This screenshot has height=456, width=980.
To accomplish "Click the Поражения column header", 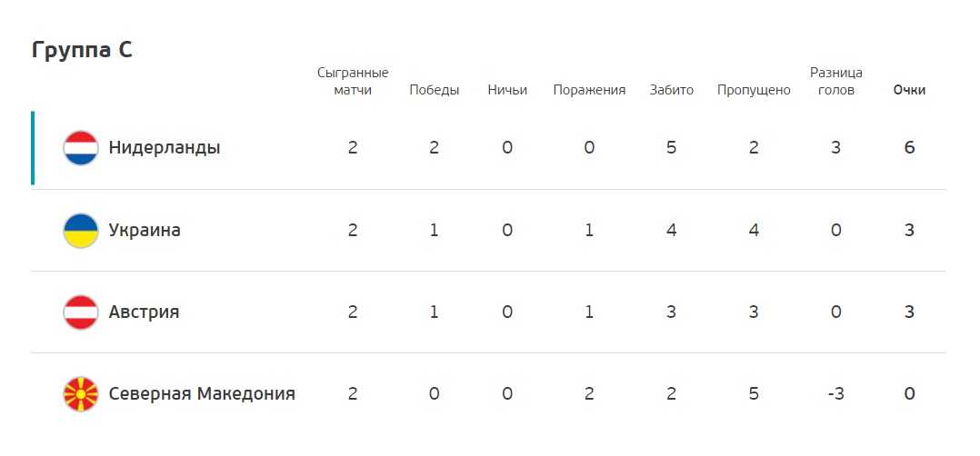I will [589, 90].
